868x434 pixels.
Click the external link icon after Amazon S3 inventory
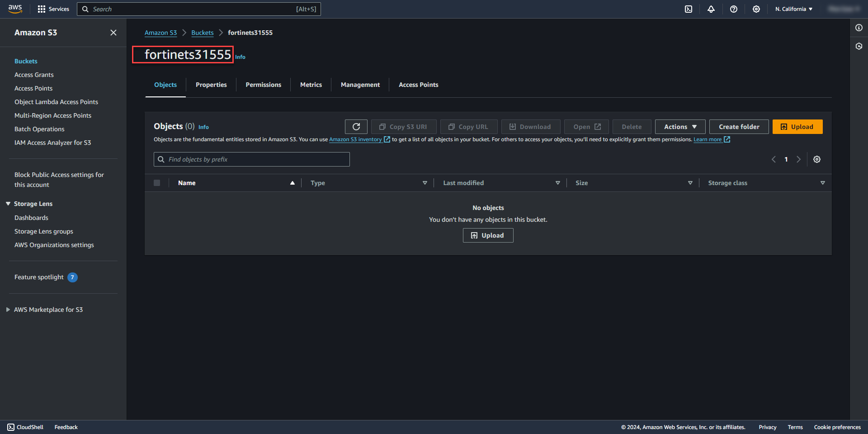click(x=387, y=139)
